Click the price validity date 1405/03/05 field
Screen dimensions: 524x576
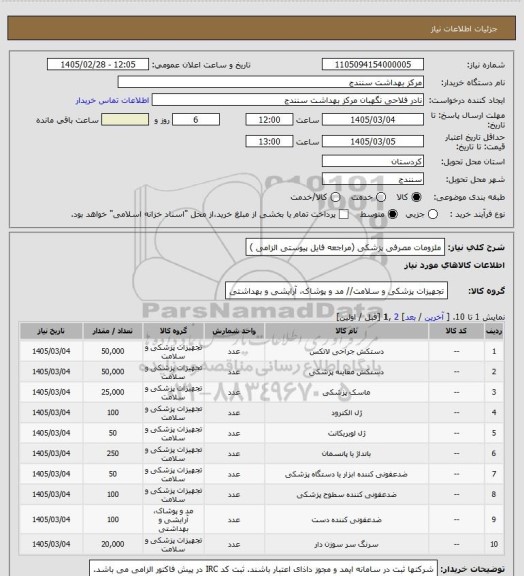[x=373, y=141]
